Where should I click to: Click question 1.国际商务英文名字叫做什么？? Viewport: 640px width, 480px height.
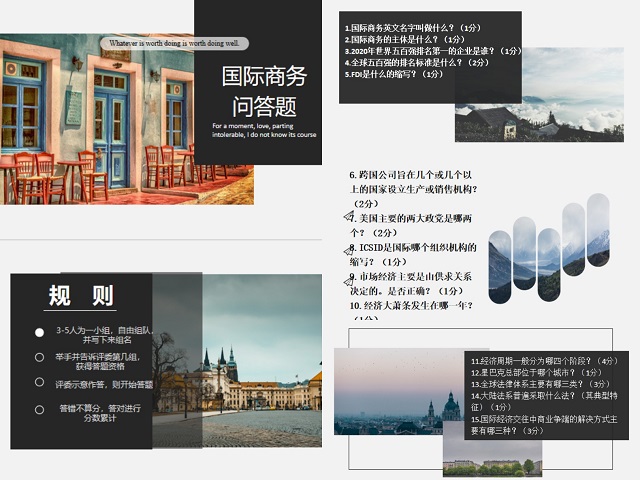click(413, 28)
